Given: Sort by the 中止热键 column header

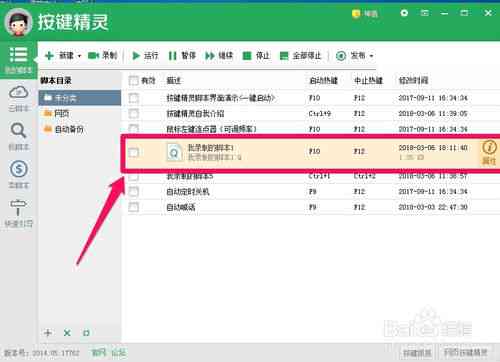Looking at the screenshot, I should [x=368, y=80].
